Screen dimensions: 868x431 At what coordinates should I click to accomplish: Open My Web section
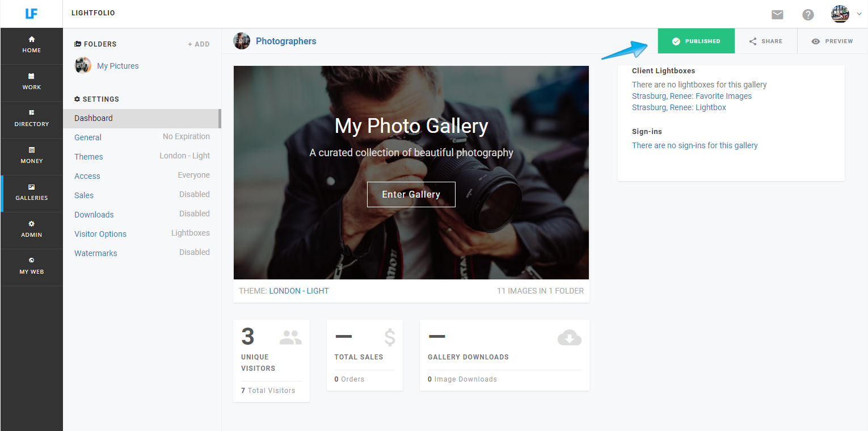click(32, 266)
